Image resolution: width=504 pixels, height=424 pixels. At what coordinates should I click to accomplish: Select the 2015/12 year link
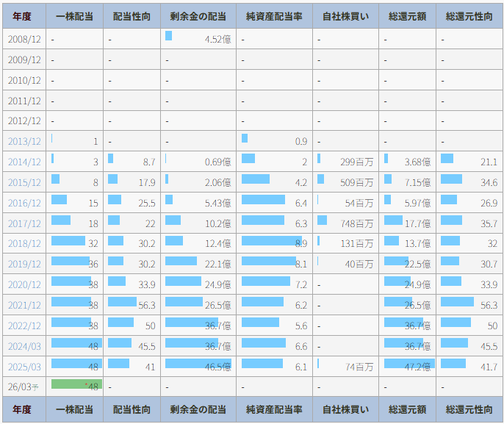click(24, 182)
